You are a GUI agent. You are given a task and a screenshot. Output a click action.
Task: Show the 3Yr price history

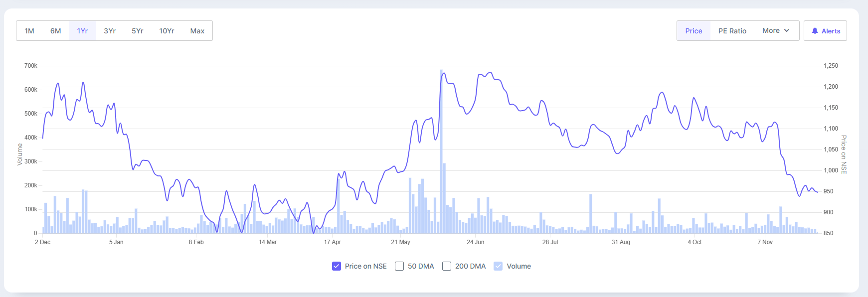110,31
